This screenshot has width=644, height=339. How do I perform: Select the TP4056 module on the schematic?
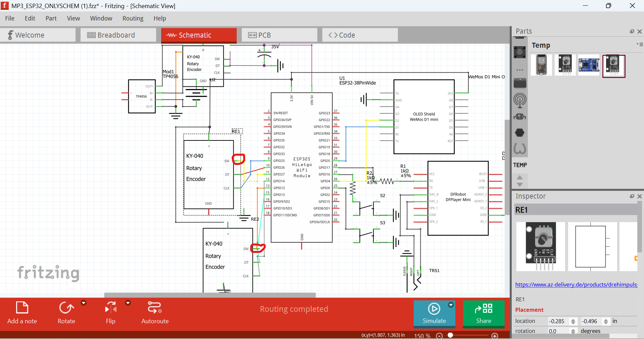pos(142,96)
